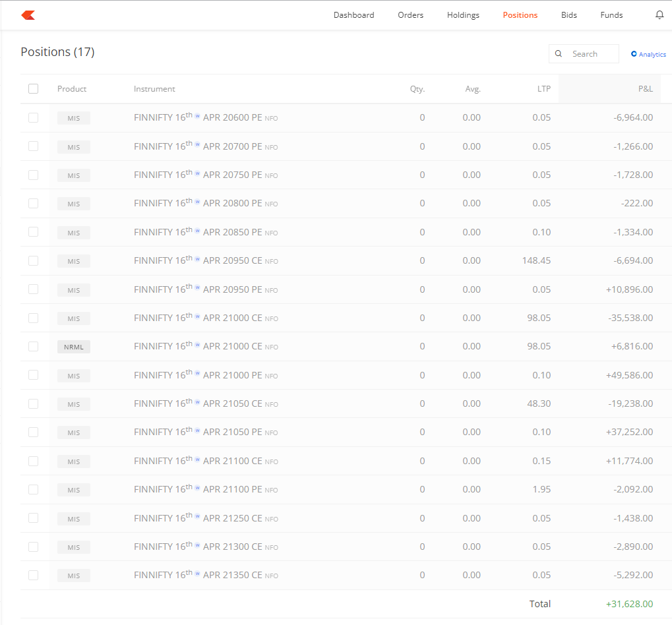Open the Orders page

pos(410,15)
